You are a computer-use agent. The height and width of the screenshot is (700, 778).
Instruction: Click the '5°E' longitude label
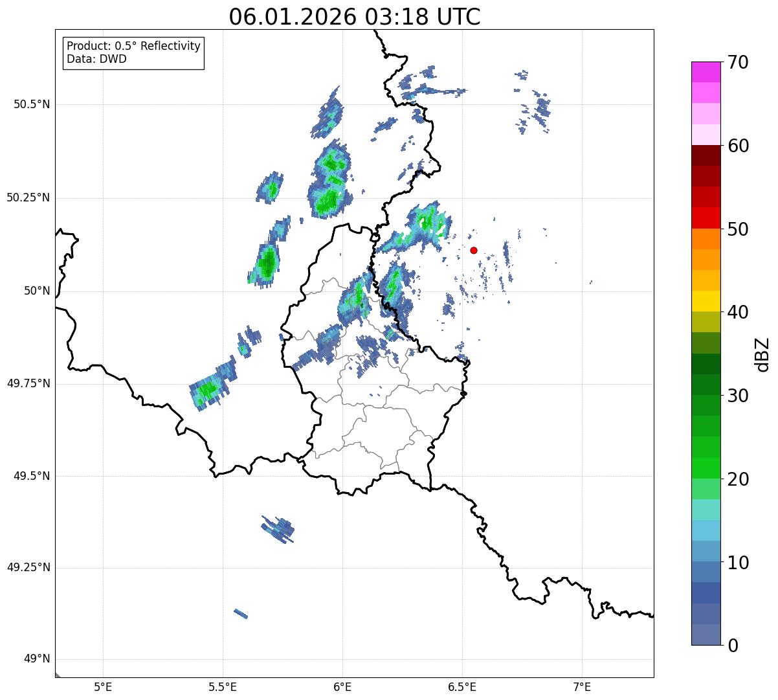pos(104,686)
